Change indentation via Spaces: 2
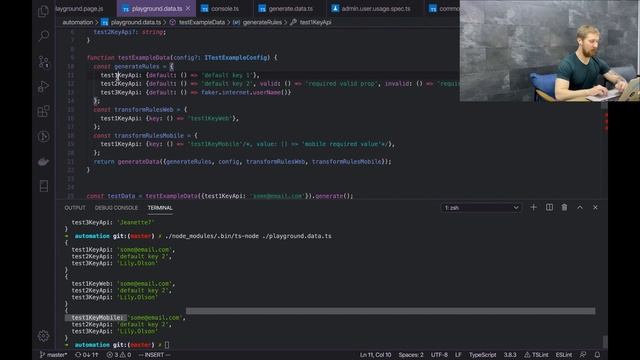This screenshot has height=360, width=640. click(x=411, y=355)
